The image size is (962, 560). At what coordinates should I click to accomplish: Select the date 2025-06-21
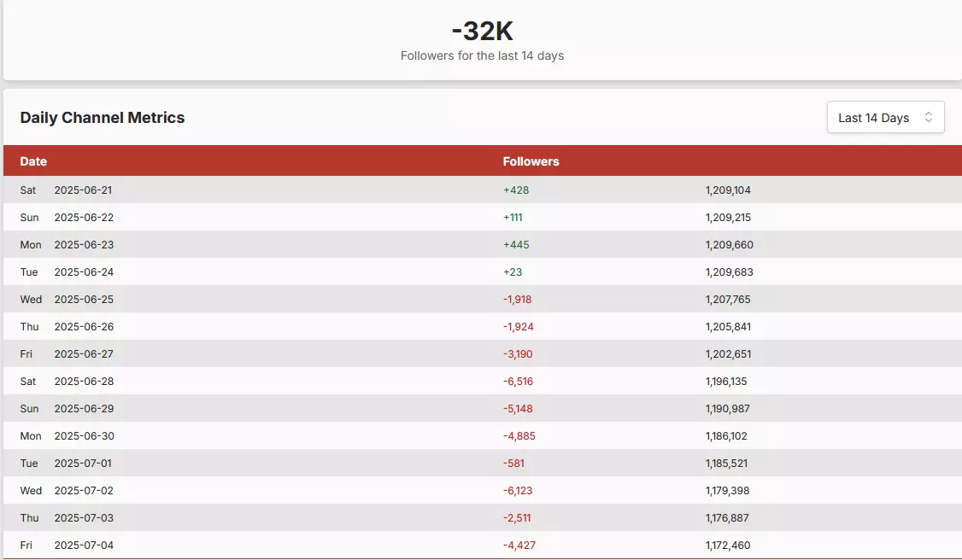(83, 190)
